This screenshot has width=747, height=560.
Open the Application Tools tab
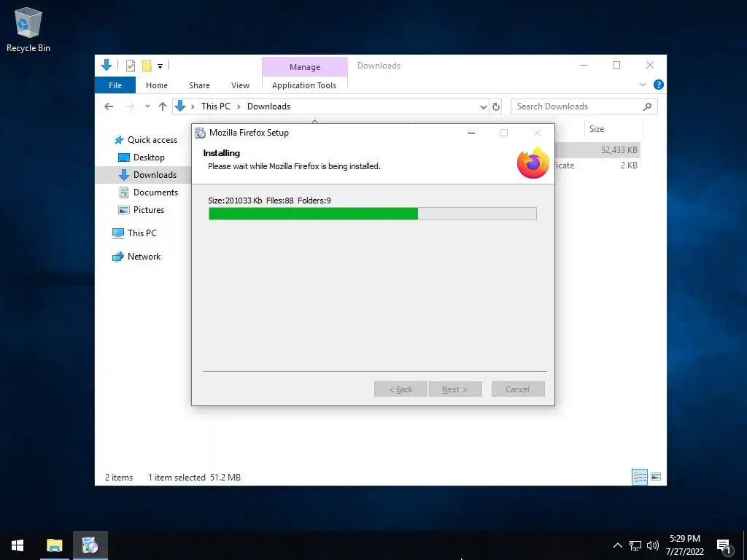click(304, 85)
